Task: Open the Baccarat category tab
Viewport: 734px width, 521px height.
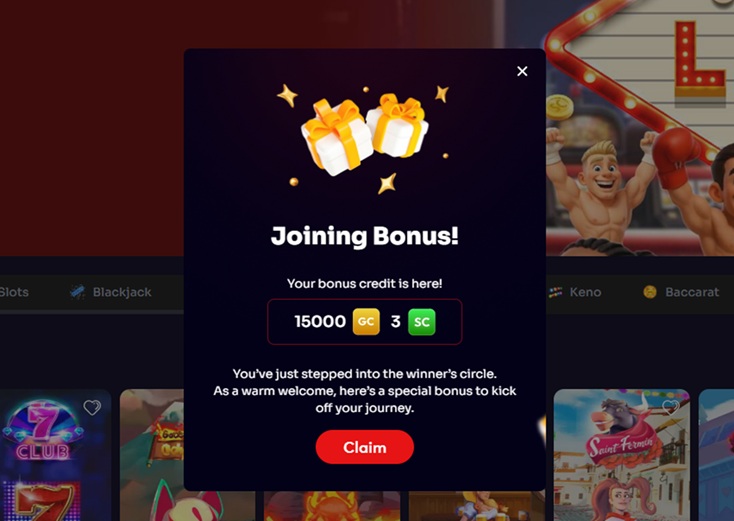Action: coord(681,292)
